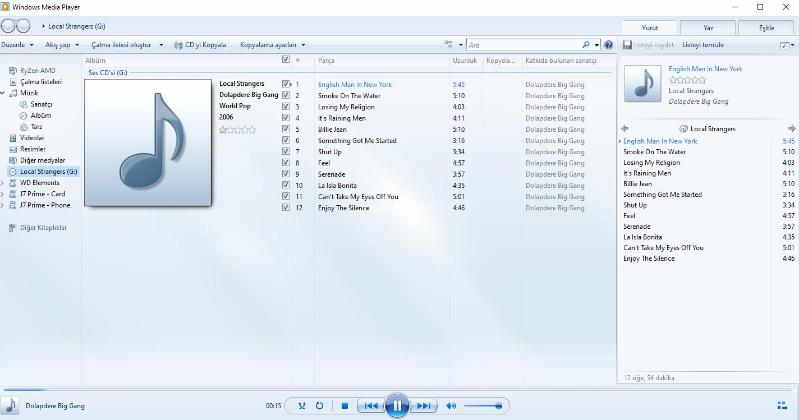Select Local Strangers (G:) disc in sidebar
This screenshot has height=420, width=799.
(48, 171)
